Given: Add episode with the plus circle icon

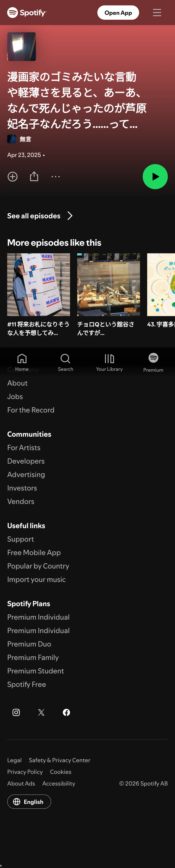Looking at the screenshot, I should tap(12, 176).
